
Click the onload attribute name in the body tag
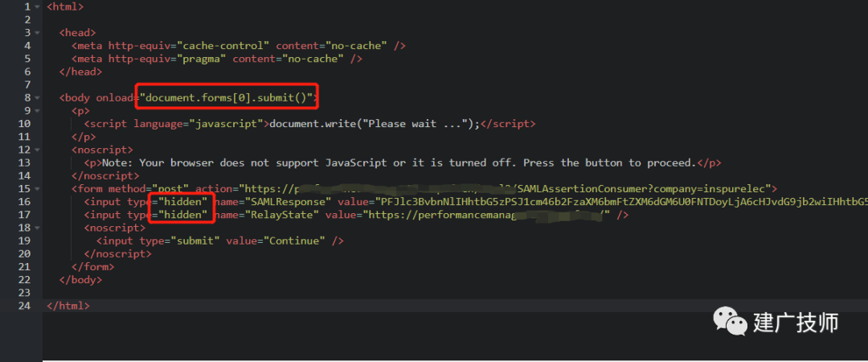coord(114,98)
